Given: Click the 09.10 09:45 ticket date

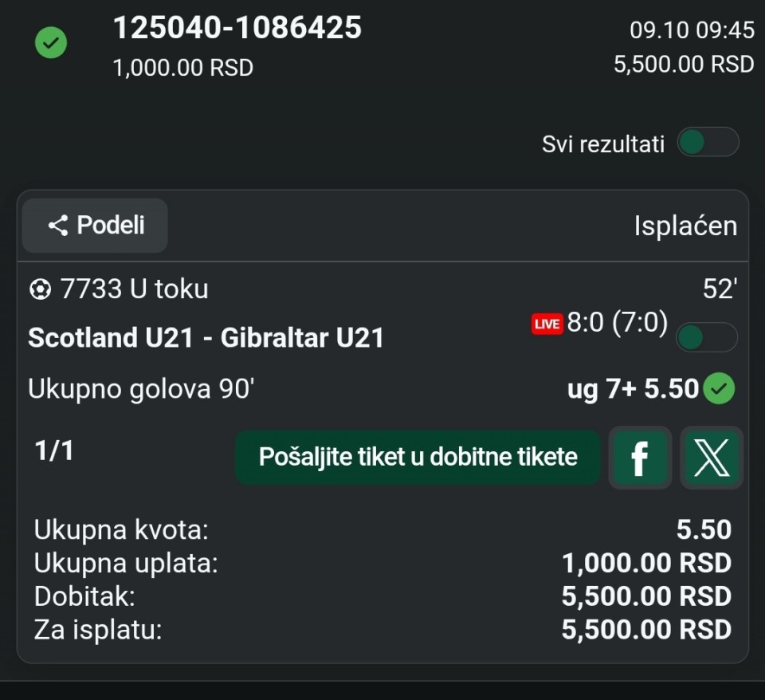Looking at the screenshot, I should click(x=692, y=30).
